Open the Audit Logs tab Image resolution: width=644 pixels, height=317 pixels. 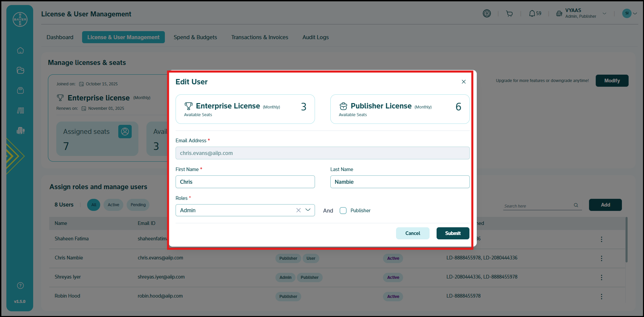(x=315, y=37)
